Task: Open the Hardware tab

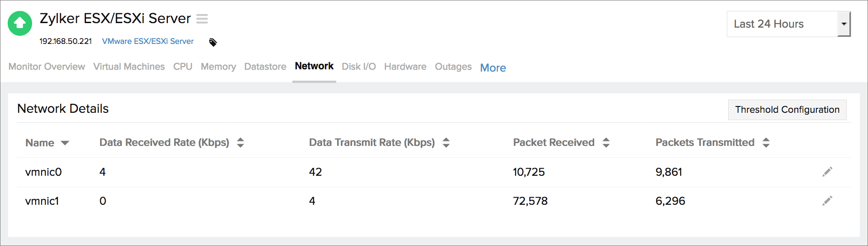Action: pos(405,67)
